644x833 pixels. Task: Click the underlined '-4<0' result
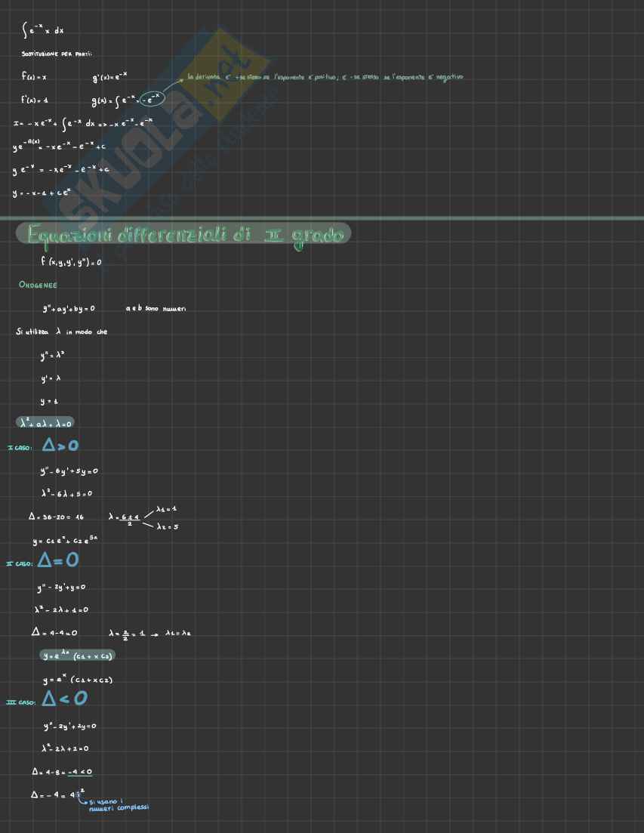(79, 772)
